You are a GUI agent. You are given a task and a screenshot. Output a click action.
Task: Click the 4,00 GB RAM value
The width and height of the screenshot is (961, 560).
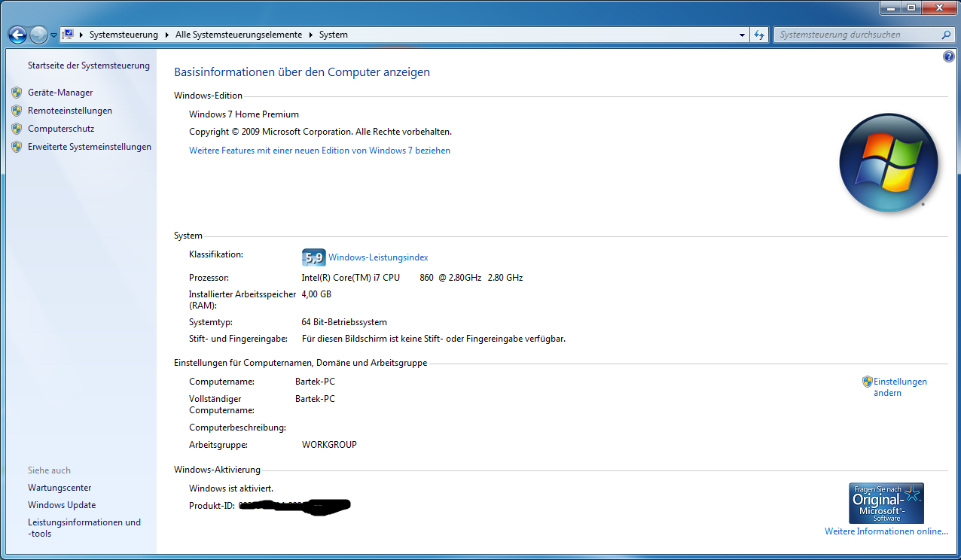pyautogui.click(x=316, y=294)
